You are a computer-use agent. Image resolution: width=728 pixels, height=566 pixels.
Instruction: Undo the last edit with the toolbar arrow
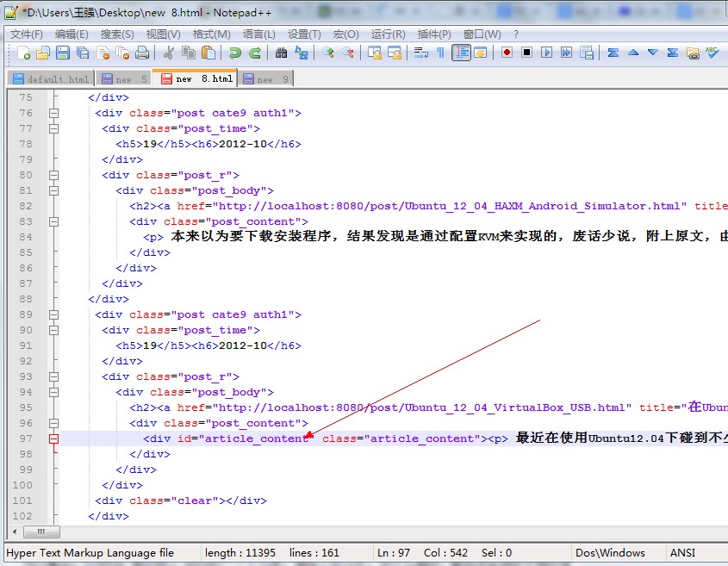click(235, 53)
